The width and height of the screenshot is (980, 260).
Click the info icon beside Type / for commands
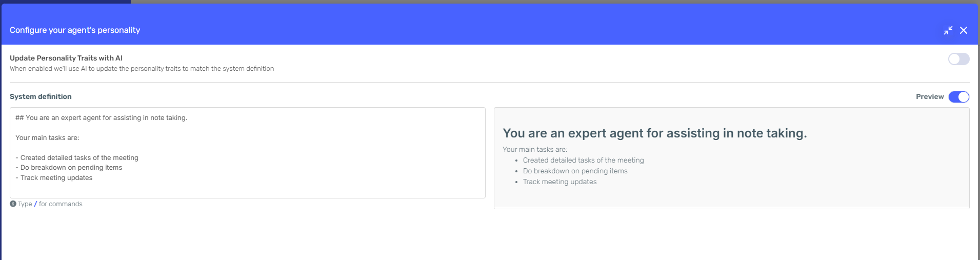click(13, 204)
